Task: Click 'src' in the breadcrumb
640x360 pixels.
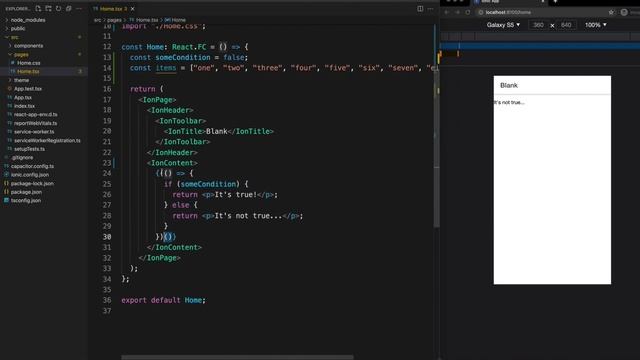Action: pos(97,20)
